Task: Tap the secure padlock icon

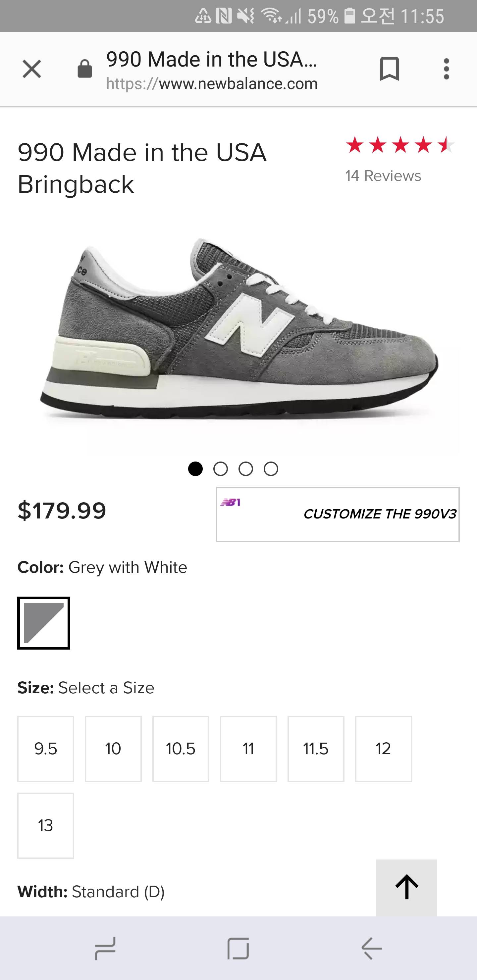Action: tap(84, 69)
